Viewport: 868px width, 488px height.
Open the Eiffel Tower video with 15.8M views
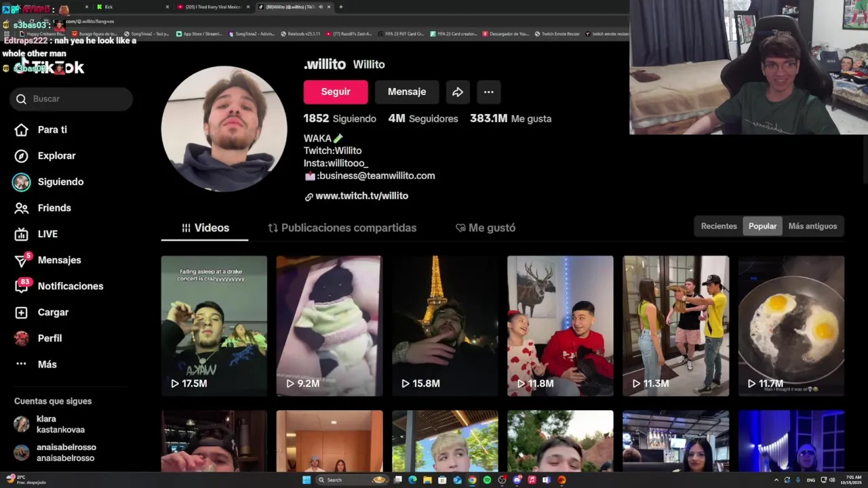point(445,326)
